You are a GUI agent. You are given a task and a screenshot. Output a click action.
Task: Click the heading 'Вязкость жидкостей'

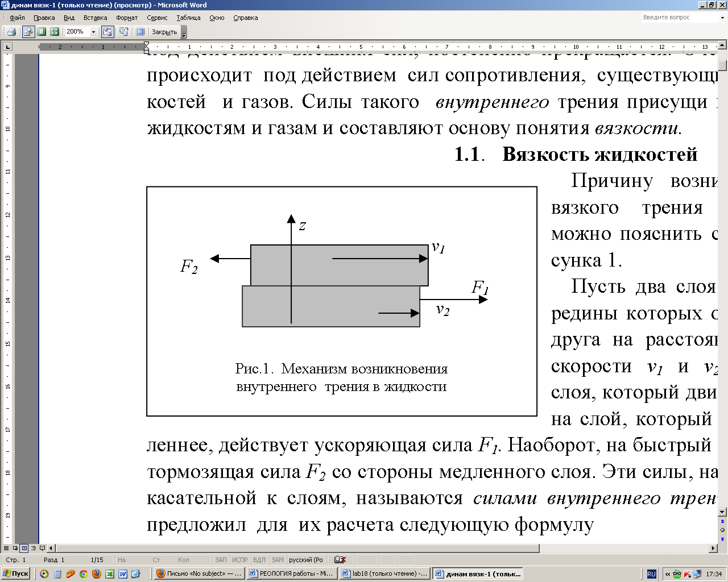point(600,154)
